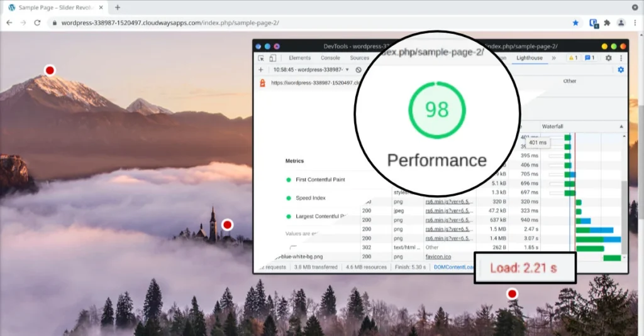This screenshot has height=336, width=644.
Task: Add a new Lighthouse report with plus icon
Action: 261,70
